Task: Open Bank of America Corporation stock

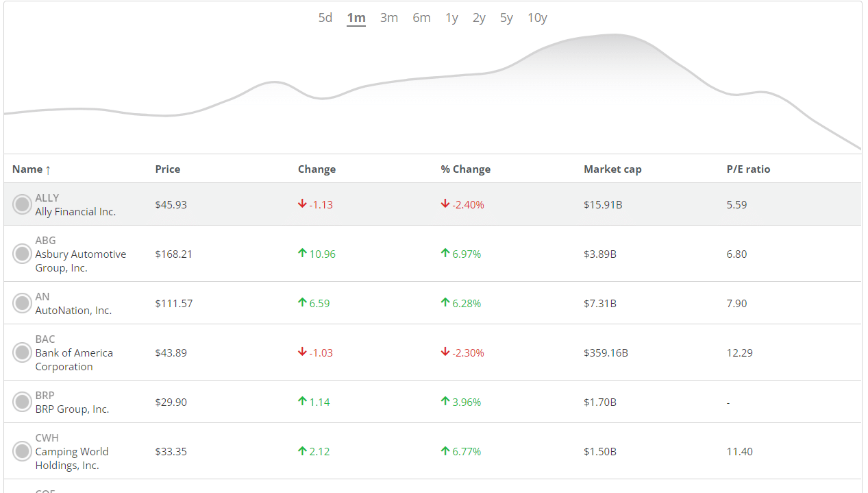Action: (74, 360)
